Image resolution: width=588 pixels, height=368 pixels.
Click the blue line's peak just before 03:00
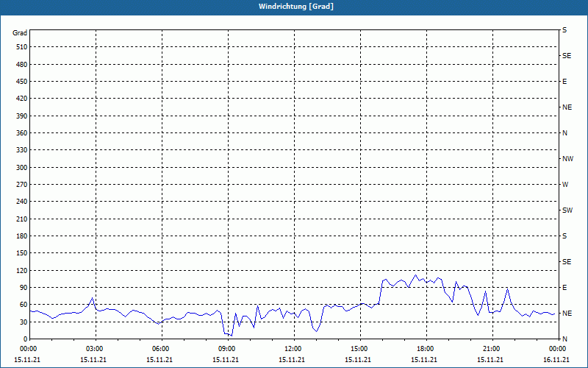tap(93, 298)
